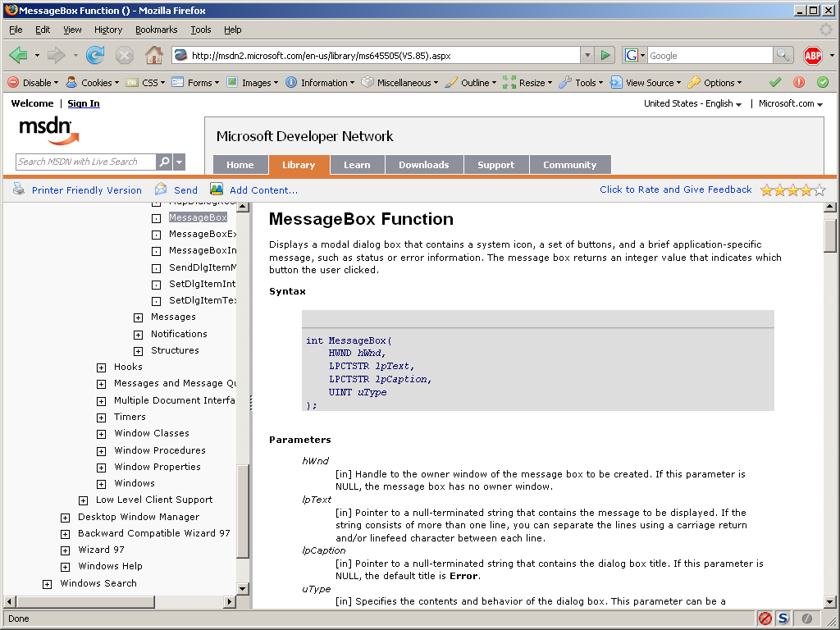
Task: Click the Add Content... link
Action: [x=263, y=190]
